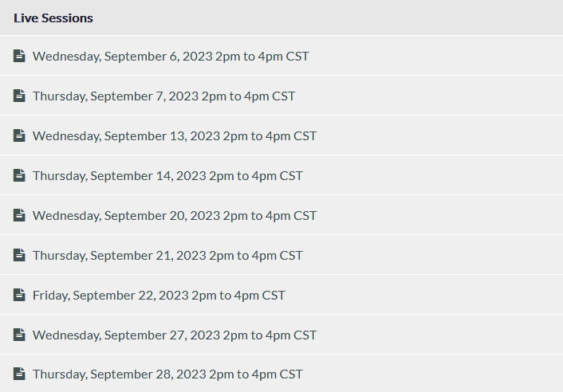Open Friday, September 22, 2023 session link
The width and height of the screenshot is (563, 392).
click(159, 295)
